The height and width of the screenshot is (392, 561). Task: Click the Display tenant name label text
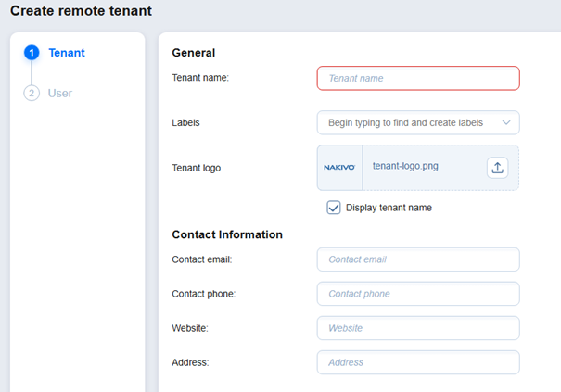pos(389,208)
